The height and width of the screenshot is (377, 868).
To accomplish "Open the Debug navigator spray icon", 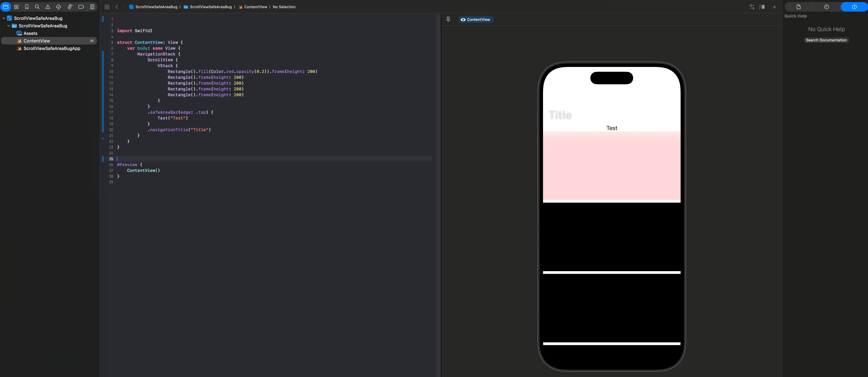I will 70,7.
